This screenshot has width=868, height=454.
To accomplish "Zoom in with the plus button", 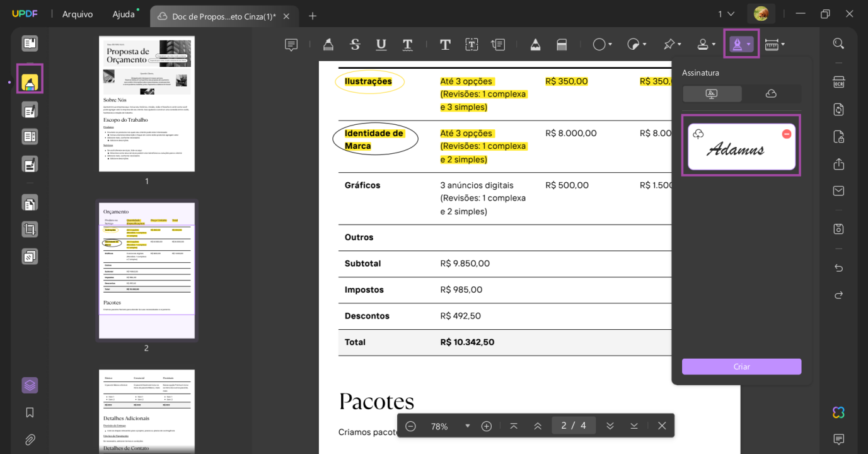I will point(487,426).
